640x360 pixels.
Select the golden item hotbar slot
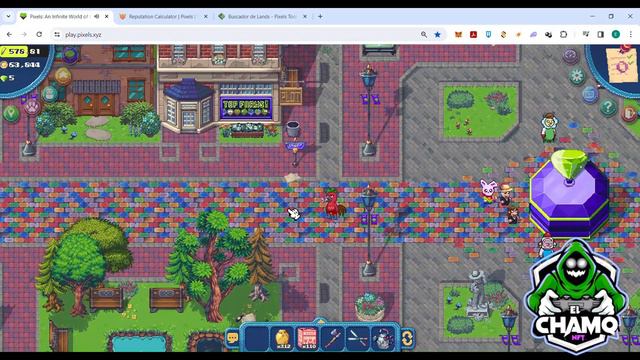click(x=282, y=338)
